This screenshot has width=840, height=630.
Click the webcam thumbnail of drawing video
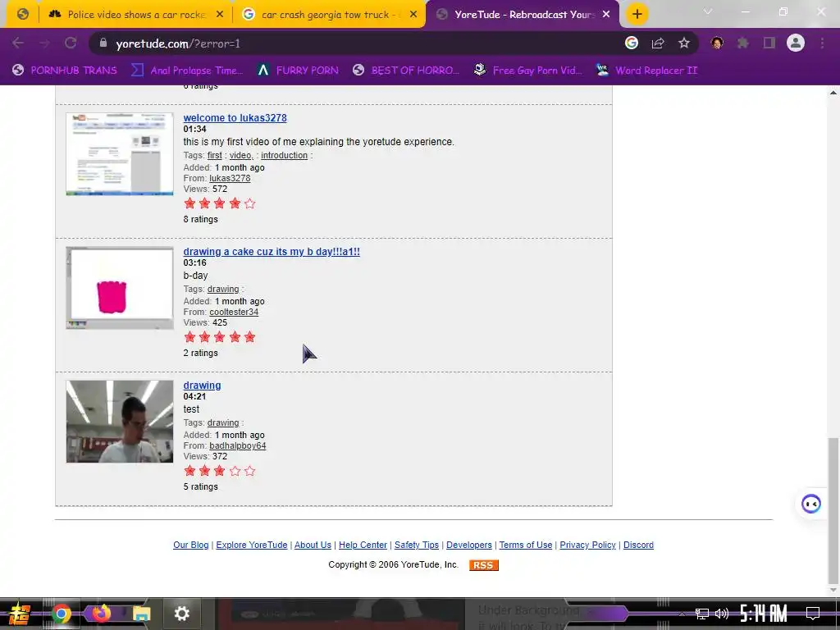tap(120, 422)
